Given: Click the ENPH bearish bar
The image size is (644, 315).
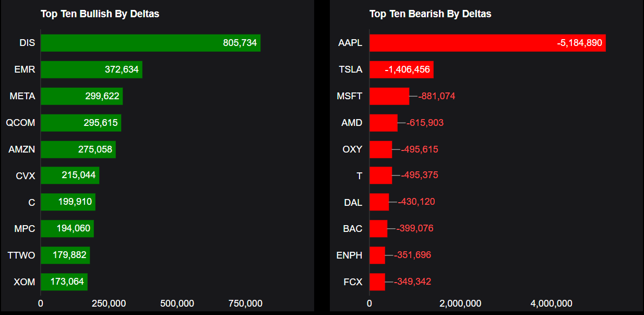Looking at the screenshot, I should tap(377, 255).
